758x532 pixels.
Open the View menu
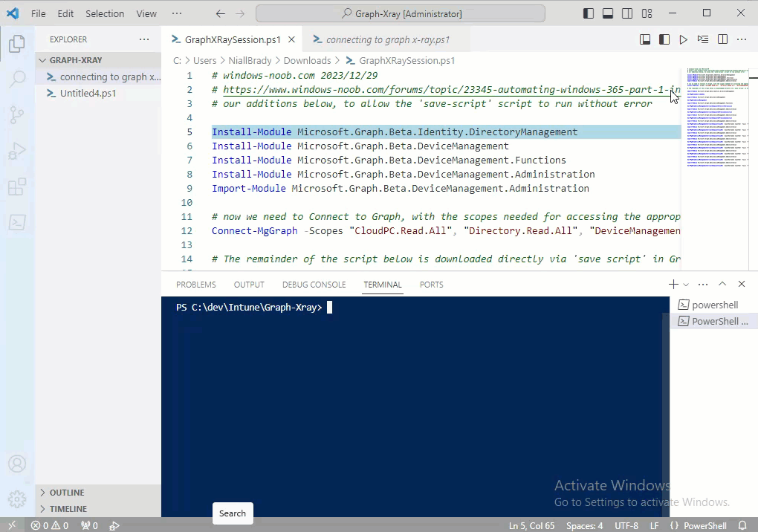coord(146,13)
